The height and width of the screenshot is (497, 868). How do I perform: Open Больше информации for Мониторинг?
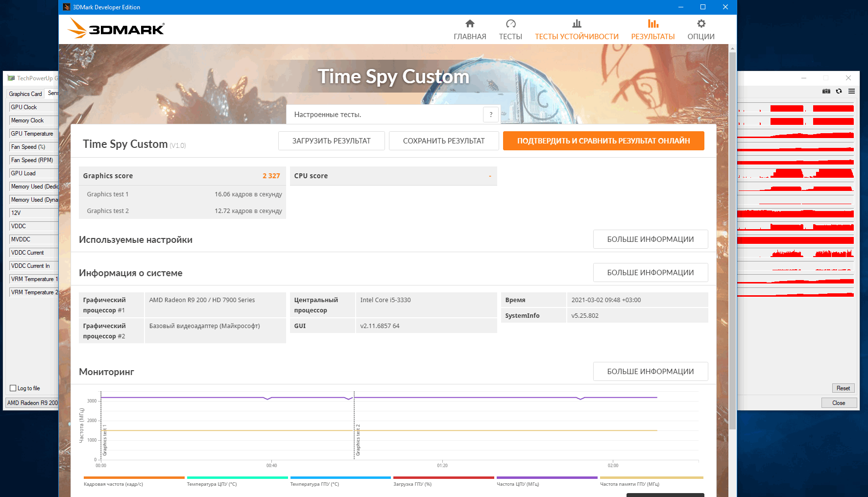pos(651,372)
